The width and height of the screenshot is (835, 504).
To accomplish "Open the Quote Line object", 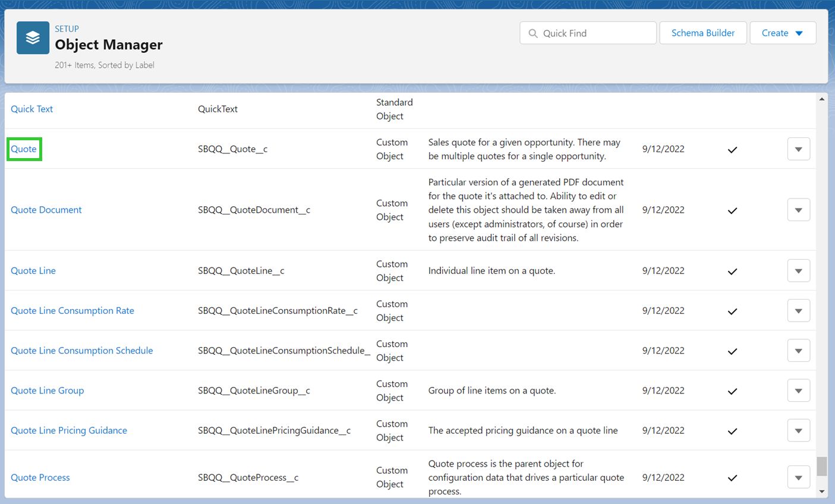I will click(x=33, y=270).
